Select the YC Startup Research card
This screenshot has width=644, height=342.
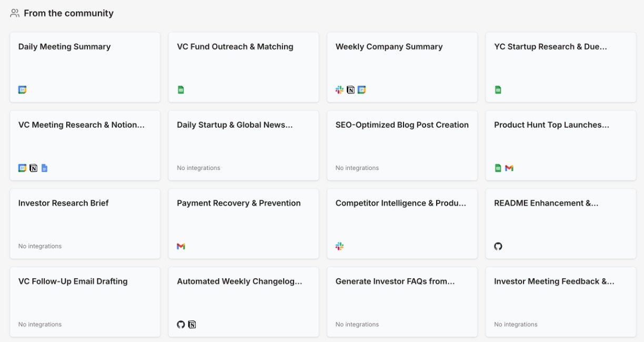(x=560, y=67)
